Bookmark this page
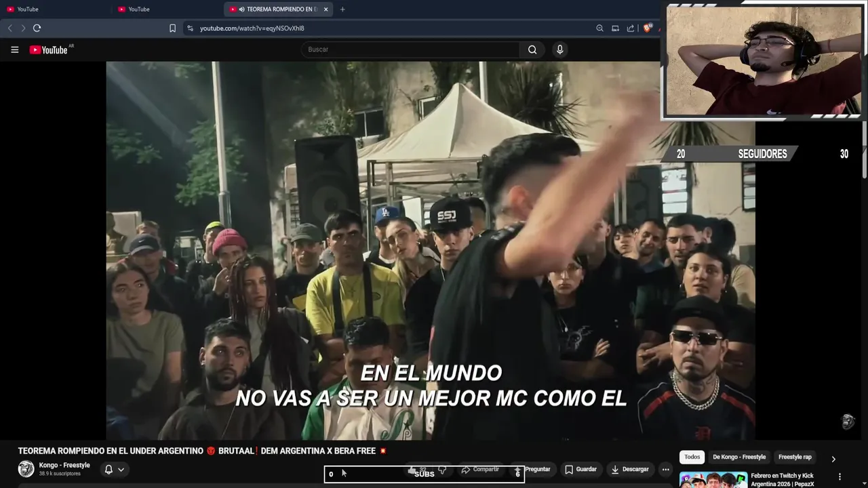868x488 pixels. click(172, 28)
